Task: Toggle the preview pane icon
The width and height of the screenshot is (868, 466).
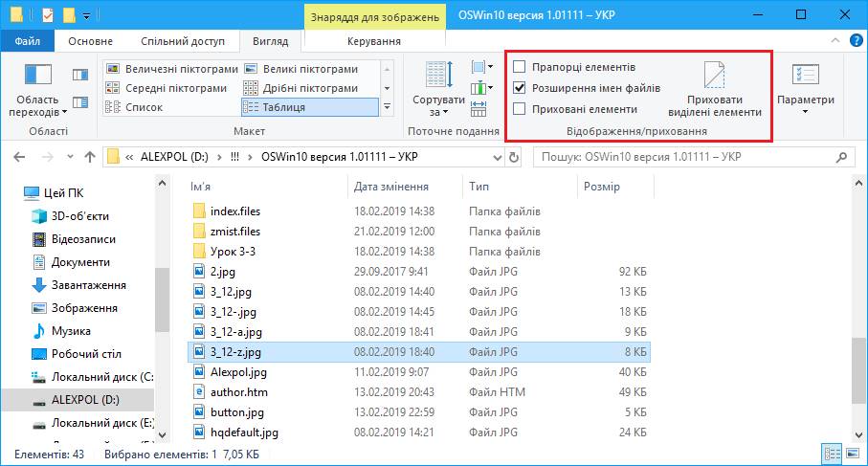Action: pyautogui.click(x=80, y=75)
